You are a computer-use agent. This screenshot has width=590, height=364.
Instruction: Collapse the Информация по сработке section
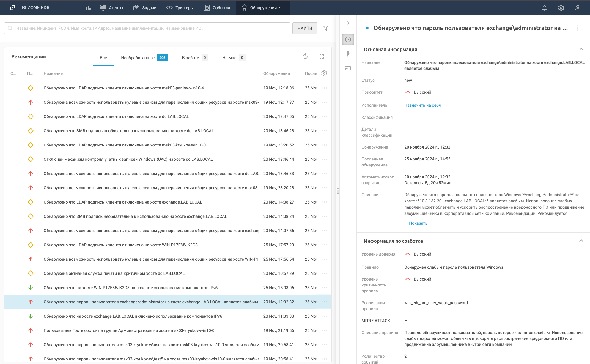pyautogui.click(x=581, y=241)
